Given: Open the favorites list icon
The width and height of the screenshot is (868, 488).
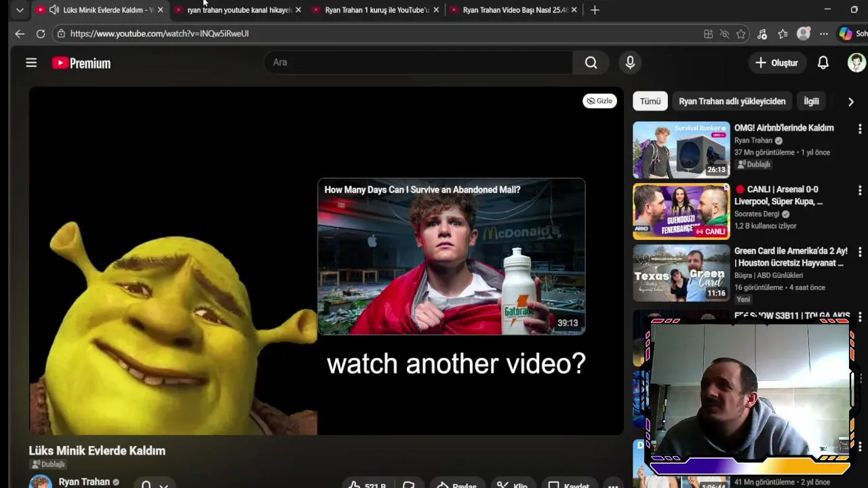Looking at the screenshot, I should click(783, 34).
